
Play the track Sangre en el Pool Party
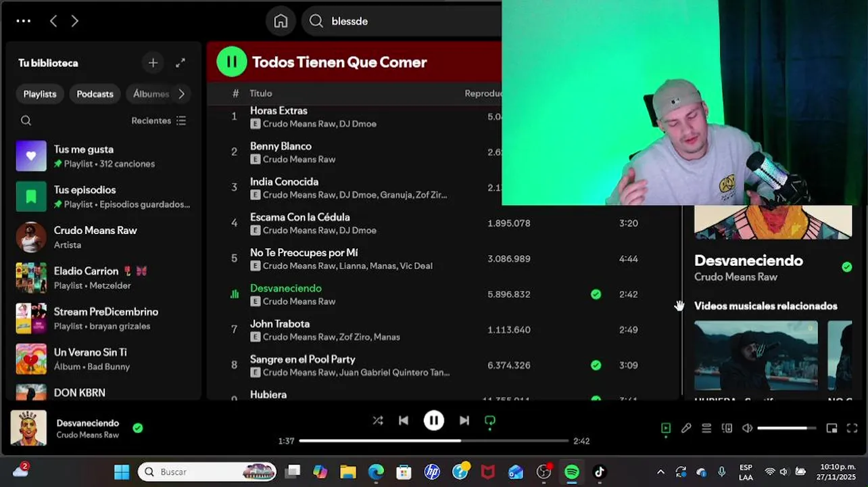(x=302, y=359)
